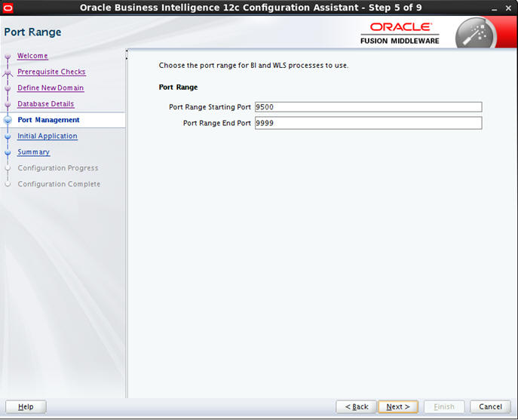Viewport: 518px width, 420px height.
Task: Click the Port Range Starting Port label
Action: click(210, 107)
